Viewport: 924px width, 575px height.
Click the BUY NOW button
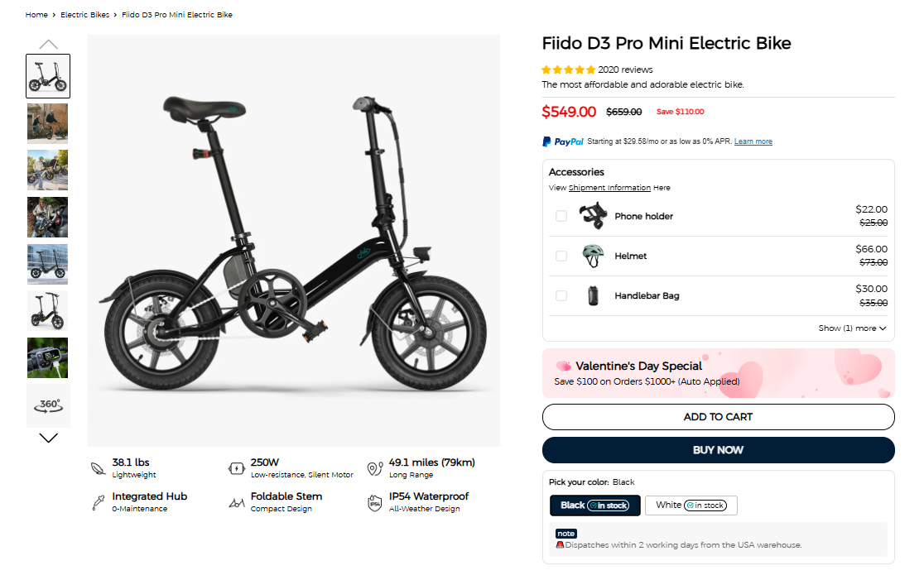tap(718, 450)
